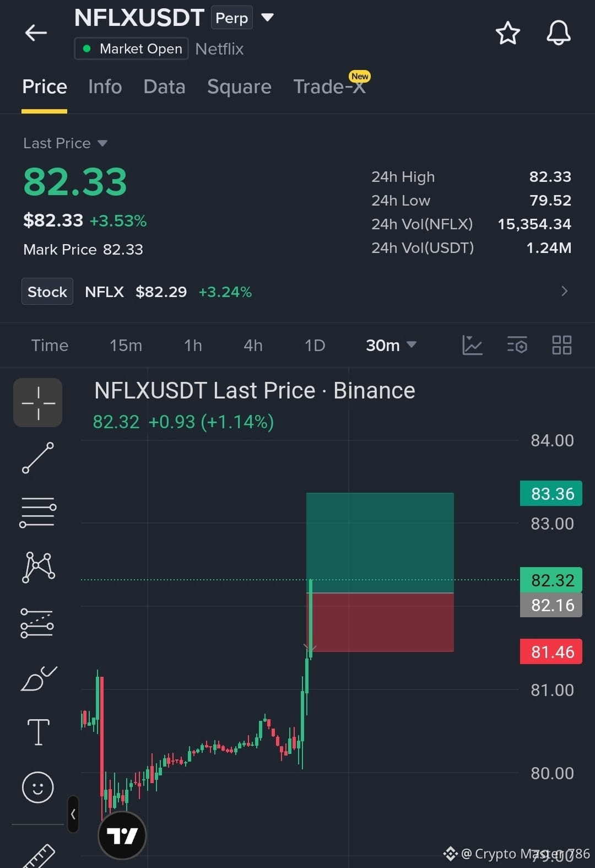Select the 1D interval

[315, 346]
